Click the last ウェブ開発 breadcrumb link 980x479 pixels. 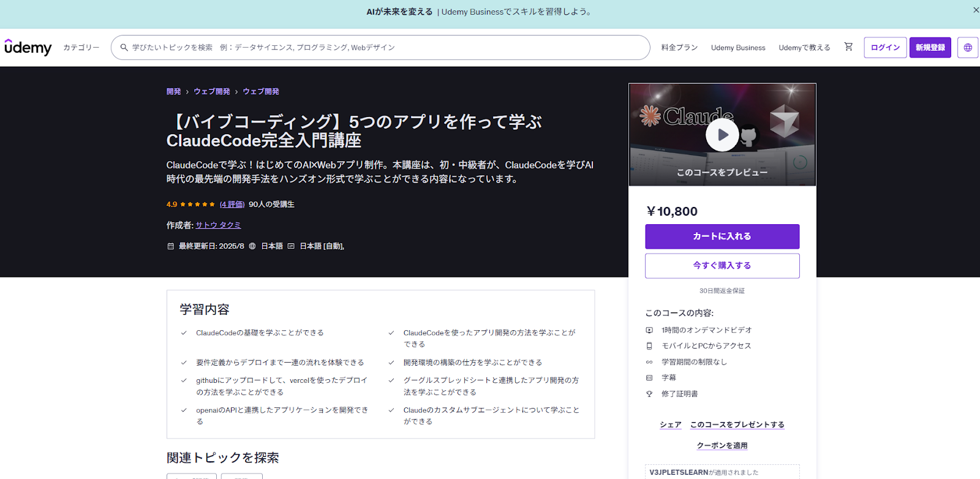coord(261,91)
